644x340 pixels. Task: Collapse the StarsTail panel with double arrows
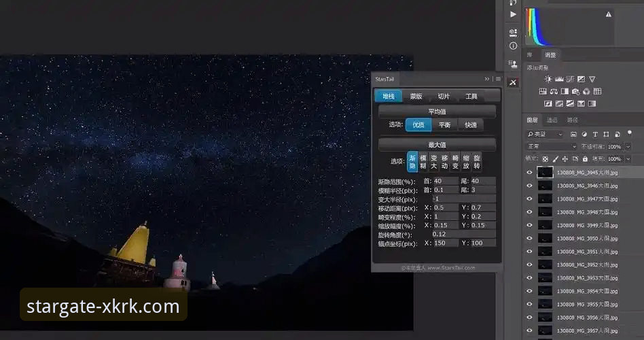pyautogui.click(x=486, y=79)
